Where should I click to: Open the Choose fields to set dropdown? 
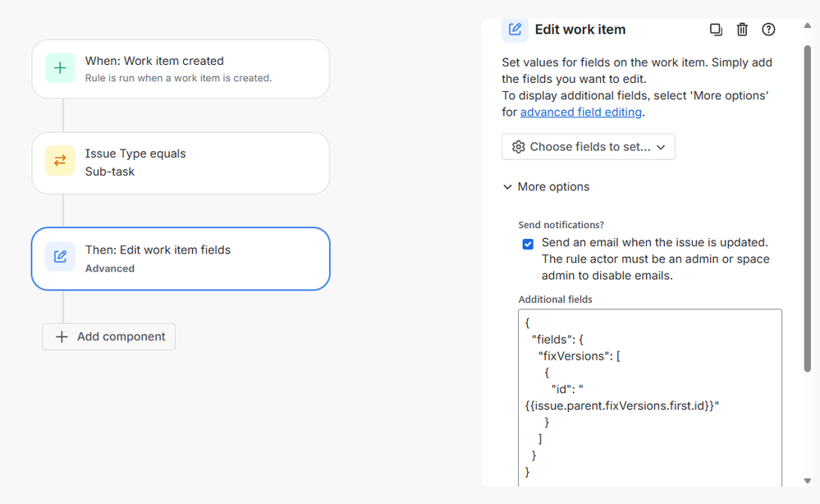click(588, 147)
